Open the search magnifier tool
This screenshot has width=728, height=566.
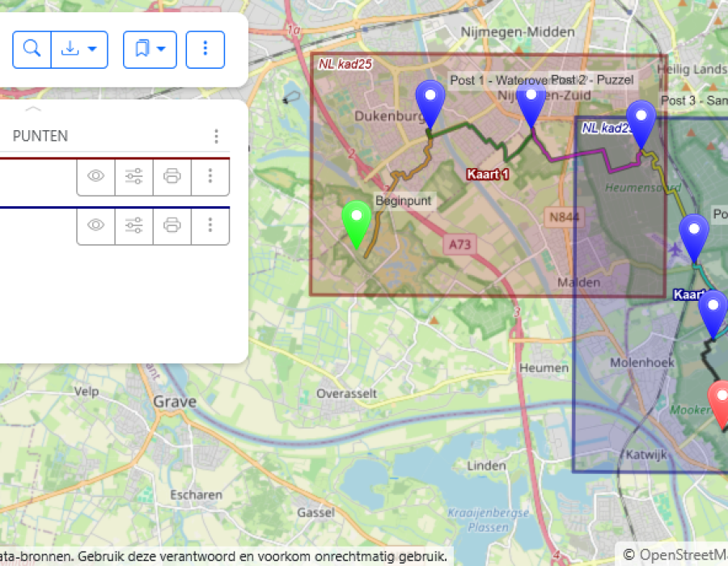(32, 49)
